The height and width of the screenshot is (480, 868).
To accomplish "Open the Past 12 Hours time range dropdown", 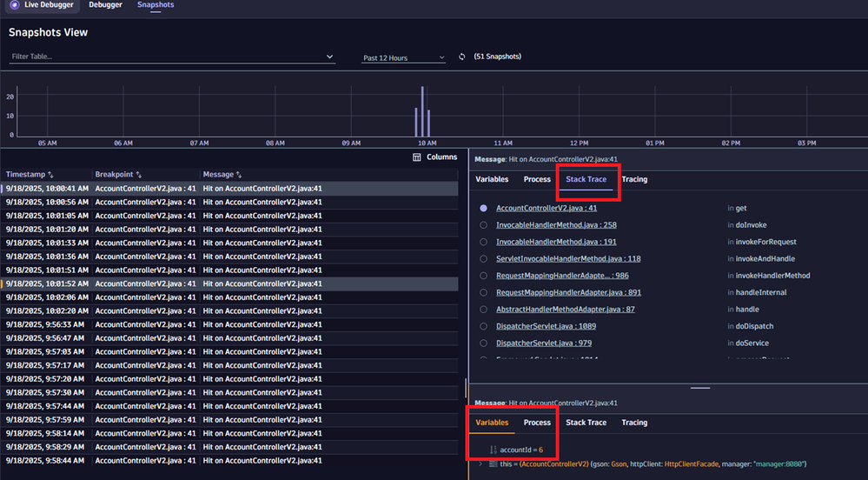I will 403,57.
